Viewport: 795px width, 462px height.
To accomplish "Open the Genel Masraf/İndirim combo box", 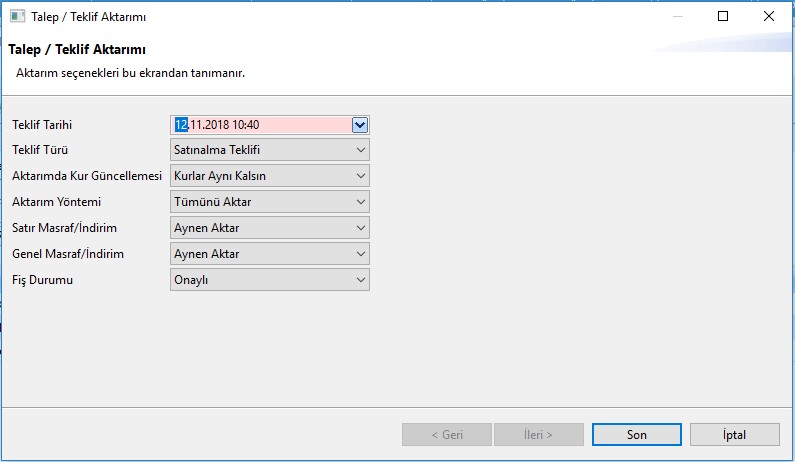I will click(270, 254).
